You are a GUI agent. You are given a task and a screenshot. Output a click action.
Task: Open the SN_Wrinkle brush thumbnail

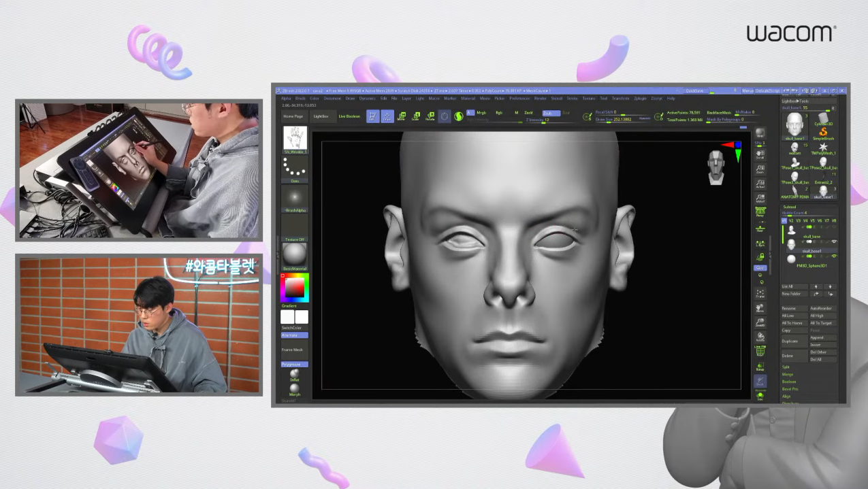(x=295, y=140)
